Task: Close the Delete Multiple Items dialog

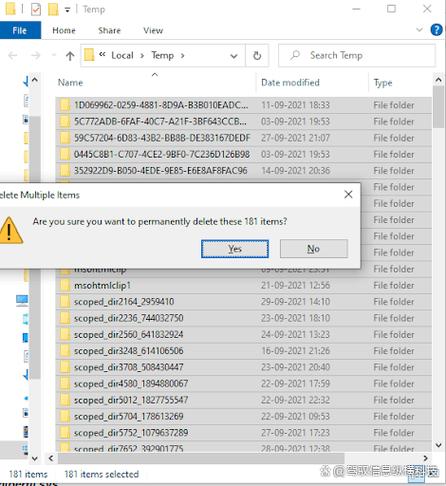Action: [348, 194]
